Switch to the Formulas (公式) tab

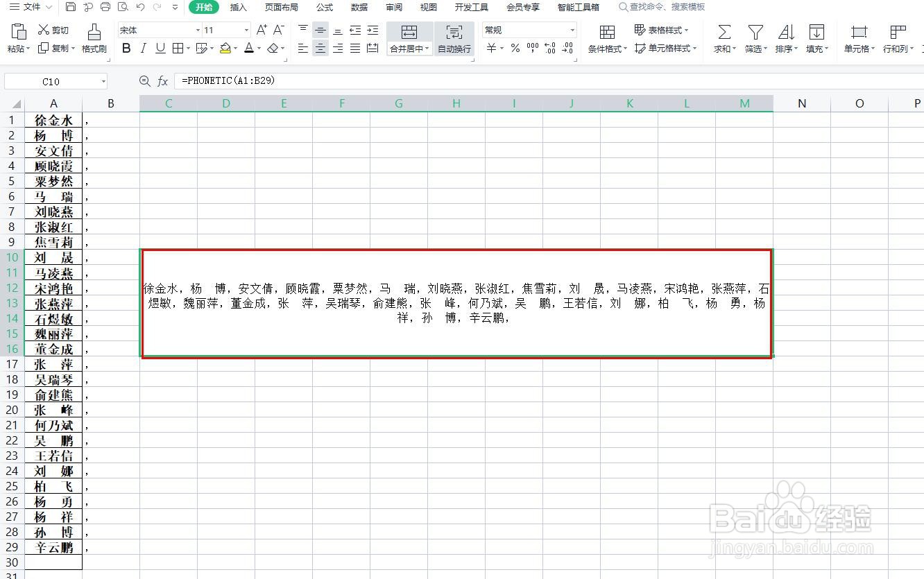[325, 7]
